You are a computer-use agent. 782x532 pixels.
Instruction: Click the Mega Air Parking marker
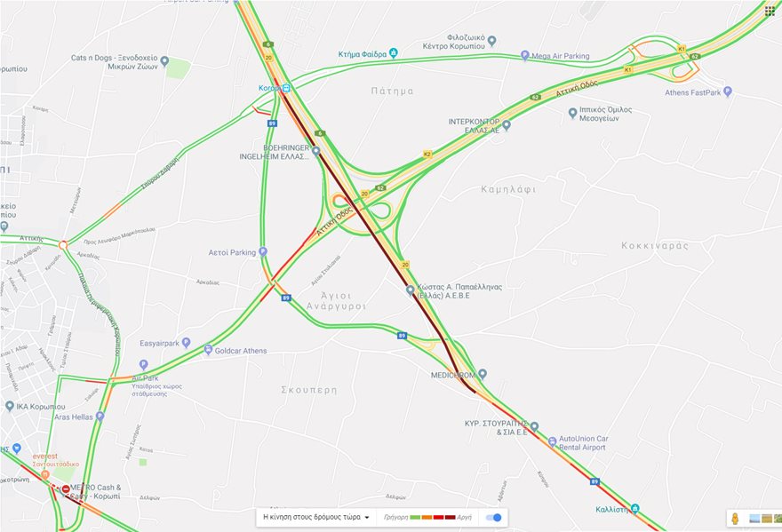point(524,55)
